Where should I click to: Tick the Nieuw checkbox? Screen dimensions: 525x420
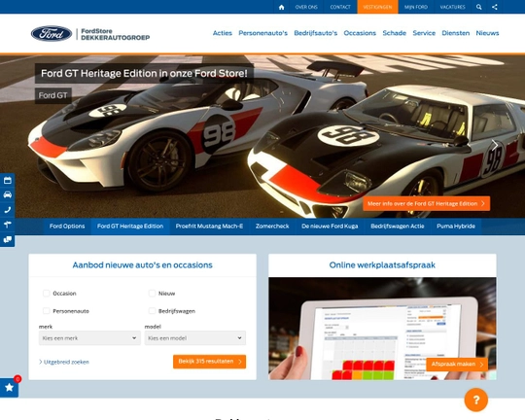152,294
